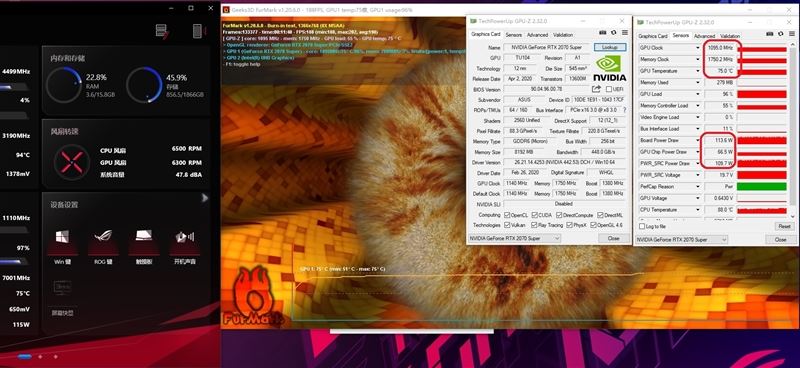Open the GPU Temperature sensor dropdown arrow
Viewport: 800px width, 368px height.
coord(698,71)
